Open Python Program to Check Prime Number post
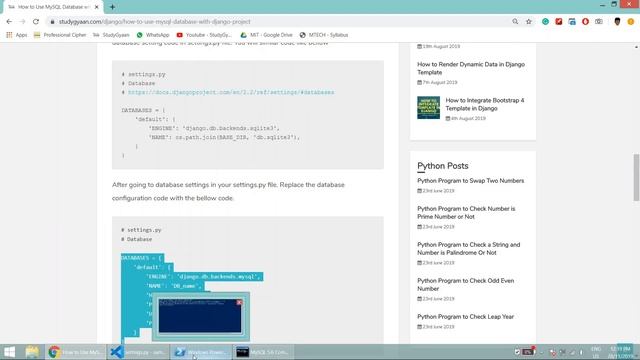This screenshot has width=640, height=360. 466,213
